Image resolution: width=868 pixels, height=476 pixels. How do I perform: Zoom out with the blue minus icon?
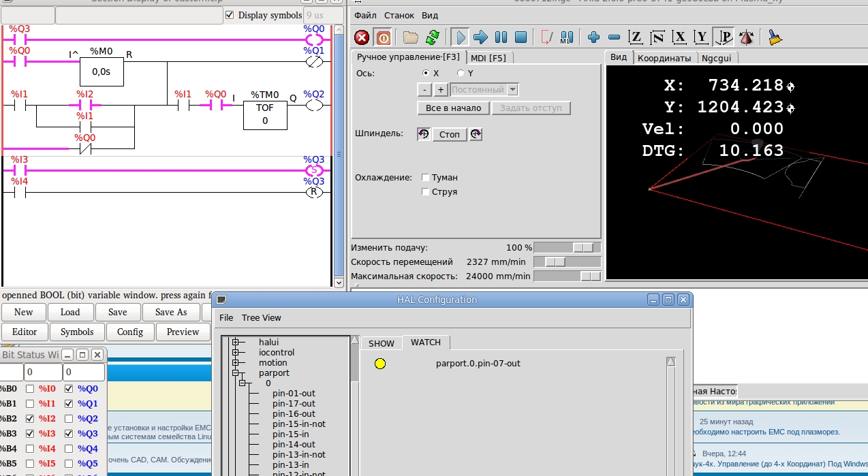coord(614,37)
